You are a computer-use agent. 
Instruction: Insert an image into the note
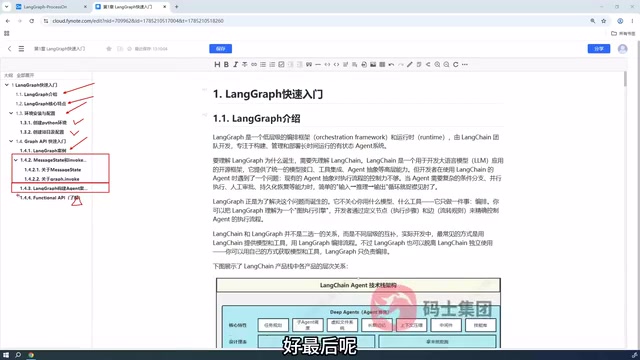tap(373, 64)
